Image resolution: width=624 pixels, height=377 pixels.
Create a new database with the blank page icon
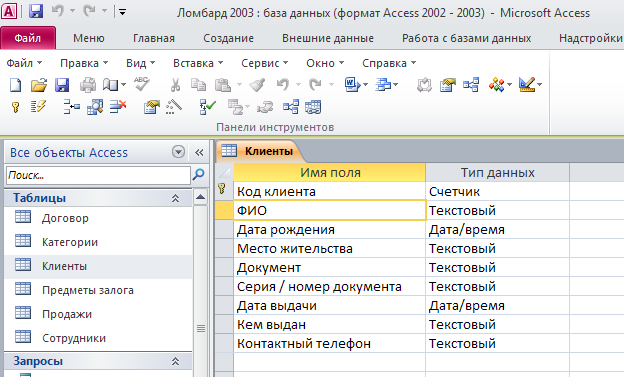click(x=15, y=85)
